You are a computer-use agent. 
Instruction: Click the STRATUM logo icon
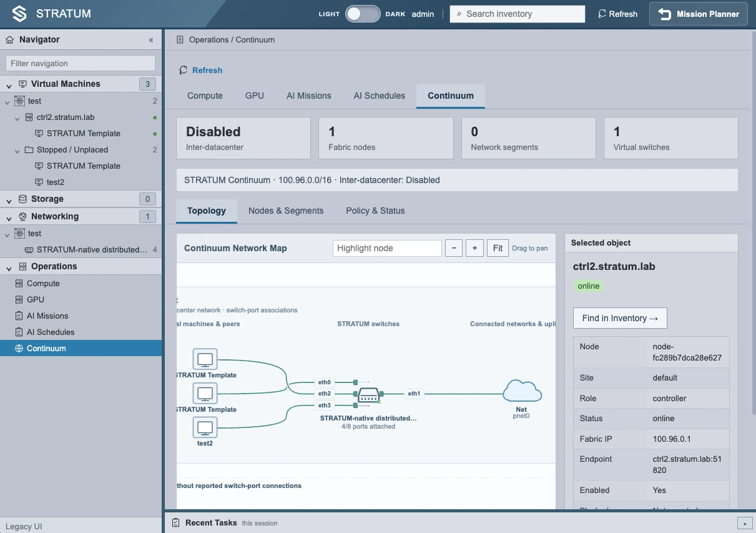pos(20,14)
